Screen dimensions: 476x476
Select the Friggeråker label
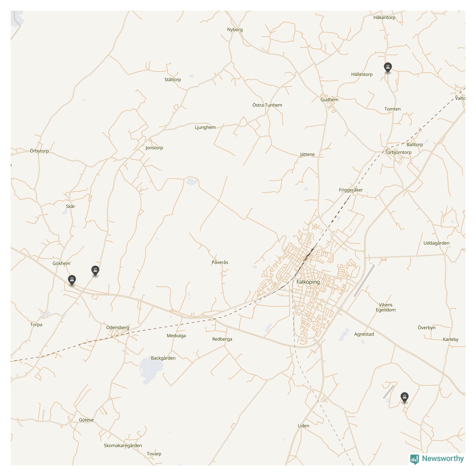(x=351, y=190)
